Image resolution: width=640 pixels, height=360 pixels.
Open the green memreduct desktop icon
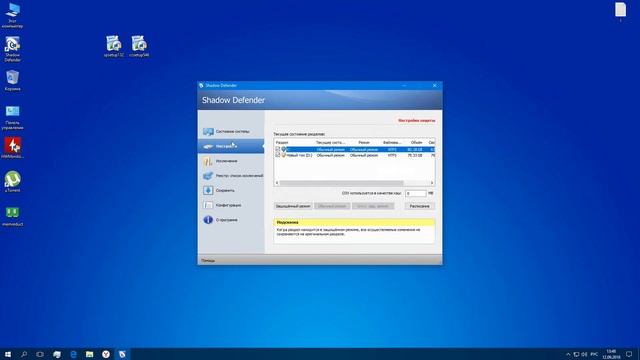tap(12, 216)
